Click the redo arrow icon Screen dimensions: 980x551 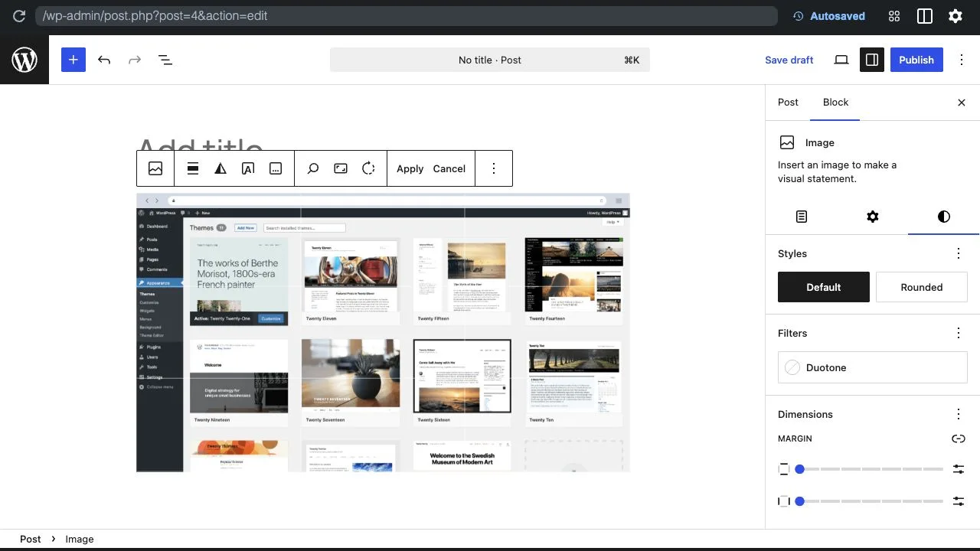(x=135, y=60)
